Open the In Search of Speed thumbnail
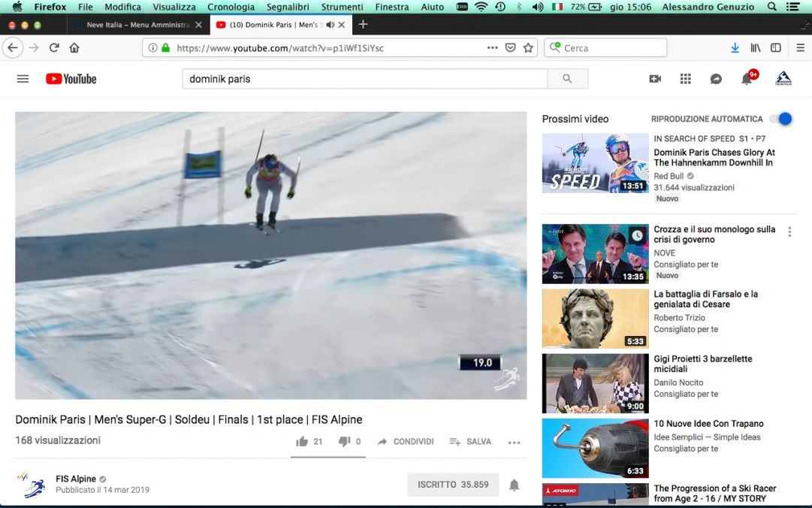The width and height of the screenshot is (812, 508). pos(595,163)
